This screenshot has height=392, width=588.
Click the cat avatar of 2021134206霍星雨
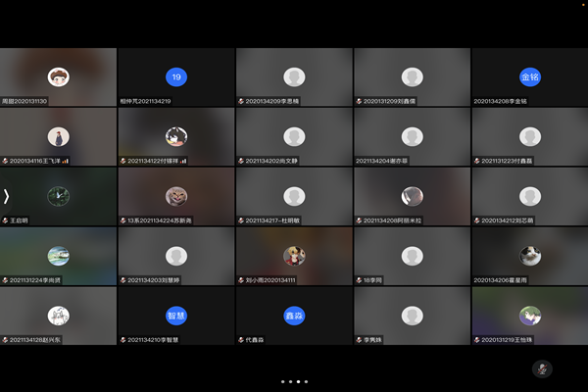530,256
